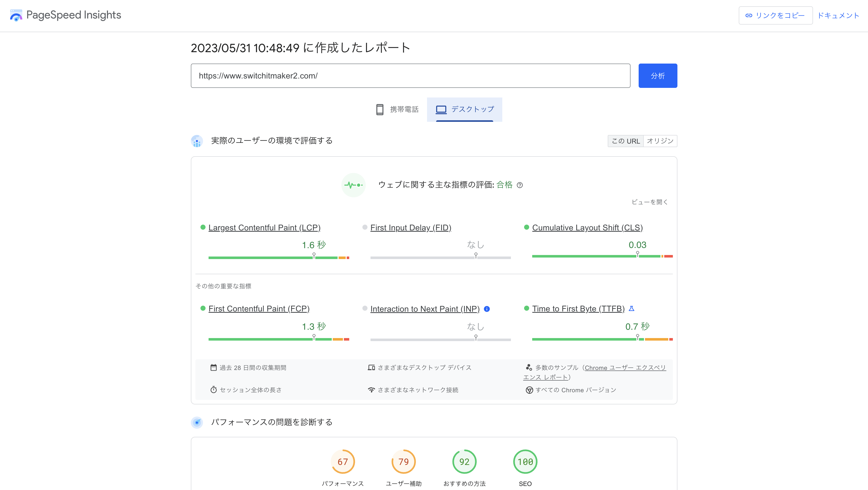Screen dimensions: 868x490
Task: Click the SEO label under score 100
Action: 525,484
